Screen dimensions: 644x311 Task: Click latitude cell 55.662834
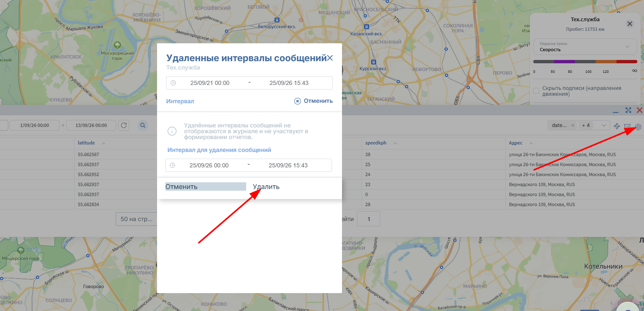click(88, 204)
